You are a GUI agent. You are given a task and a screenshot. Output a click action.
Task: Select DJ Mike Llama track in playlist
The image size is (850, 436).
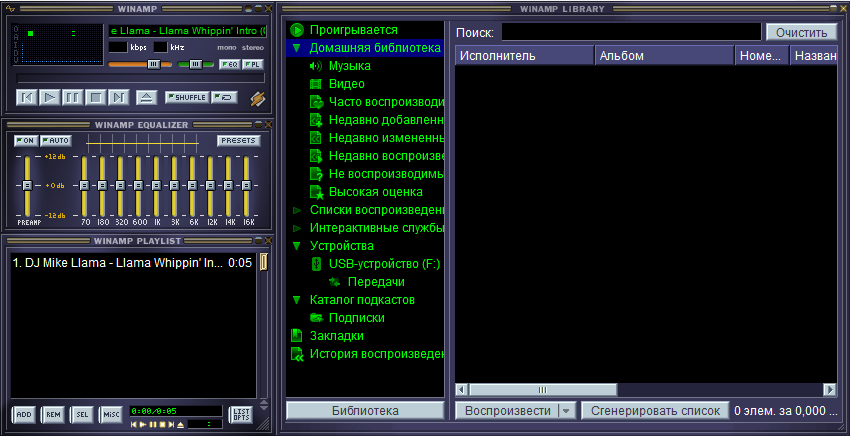[x=132, y=263]
